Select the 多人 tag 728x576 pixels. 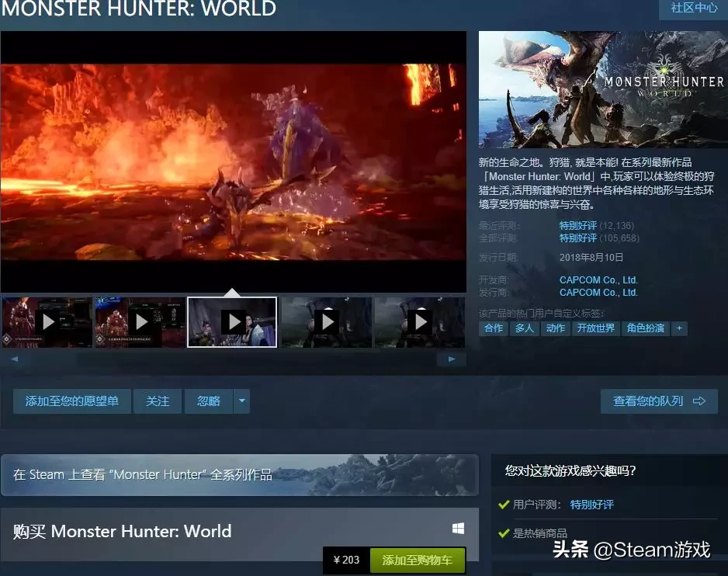point(524,328)
